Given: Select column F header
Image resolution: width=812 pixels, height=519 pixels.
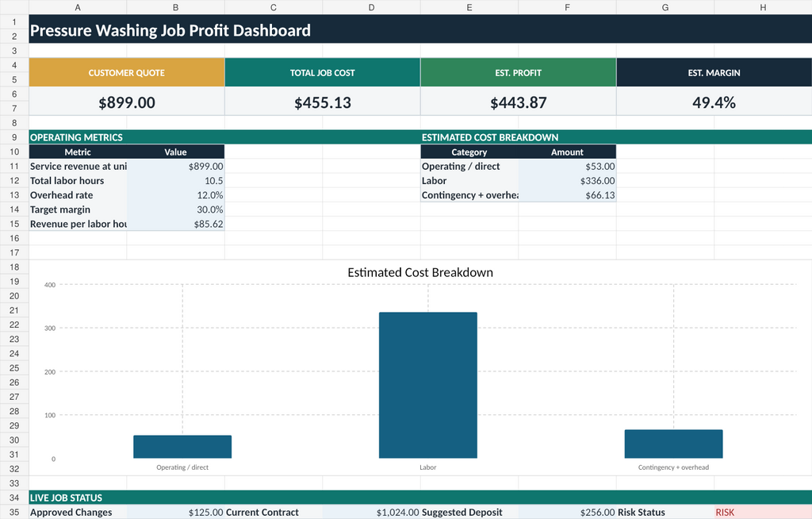Looking at the screenshot, I should [567, 7].
